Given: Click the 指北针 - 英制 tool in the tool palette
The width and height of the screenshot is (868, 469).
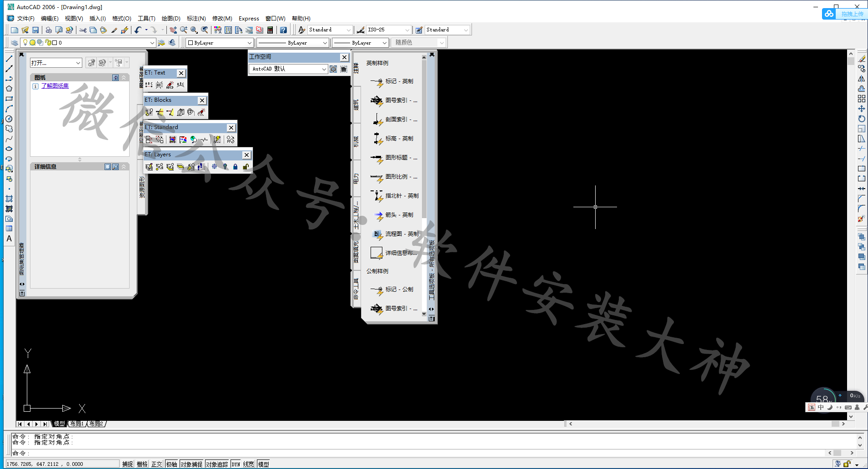Looking at the screenshot, I should coord(394,196).
